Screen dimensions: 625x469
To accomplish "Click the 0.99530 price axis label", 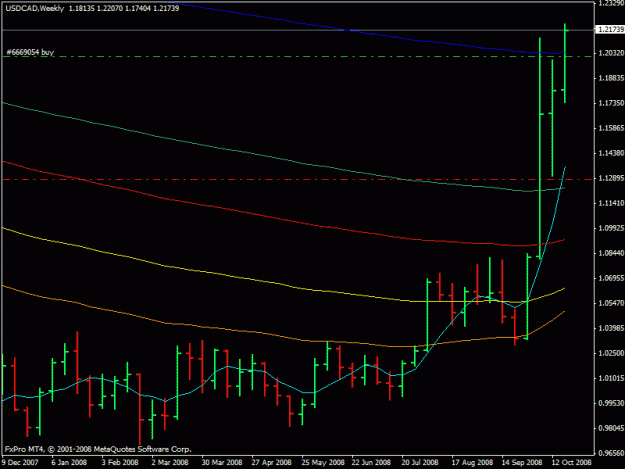I will [611, 403].
